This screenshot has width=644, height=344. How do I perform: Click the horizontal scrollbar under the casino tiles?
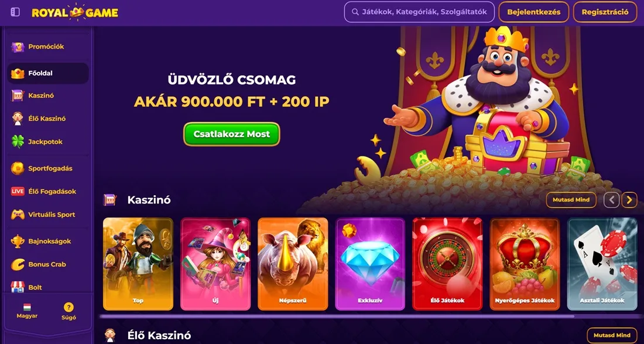click(x=337, y=316)
